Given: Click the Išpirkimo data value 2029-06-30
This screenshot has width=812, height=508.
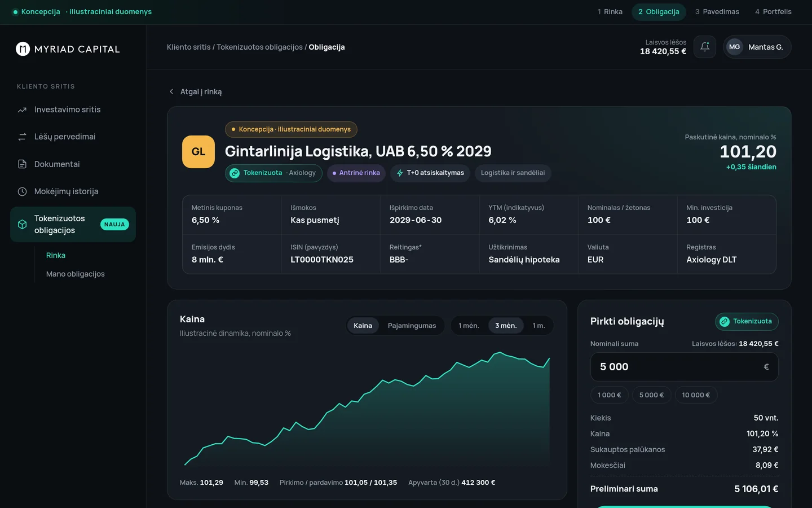Looking at the screenshot, I should [x=416, y=220].
